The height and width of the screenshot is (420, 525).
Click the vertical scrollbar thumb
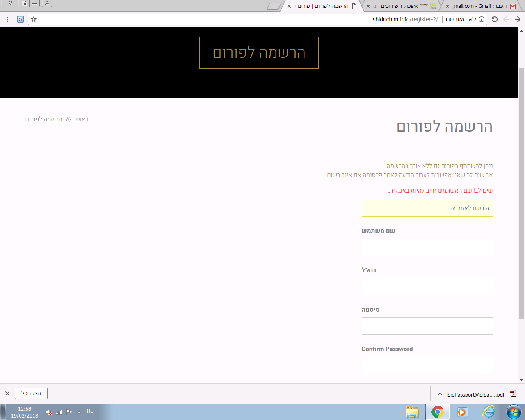tap(522, 193)
